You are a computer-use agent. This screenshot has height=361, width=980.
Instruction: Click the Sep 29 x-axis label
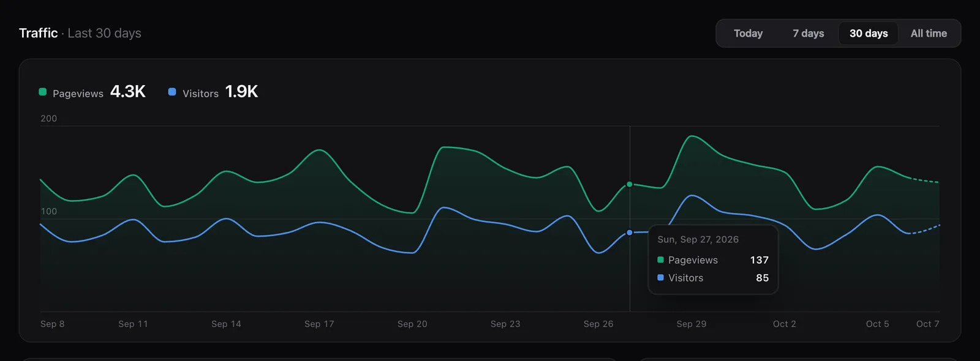(x=692, y=324)
